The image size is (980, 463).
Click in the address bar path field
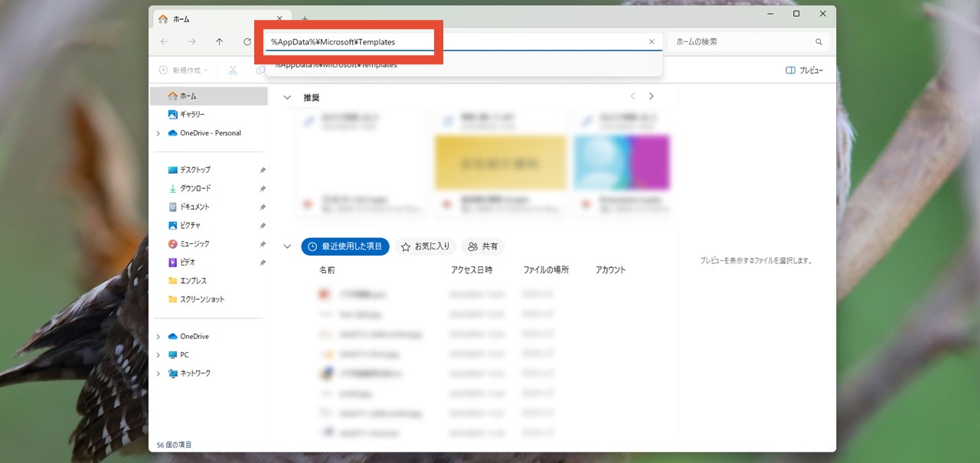456,42
